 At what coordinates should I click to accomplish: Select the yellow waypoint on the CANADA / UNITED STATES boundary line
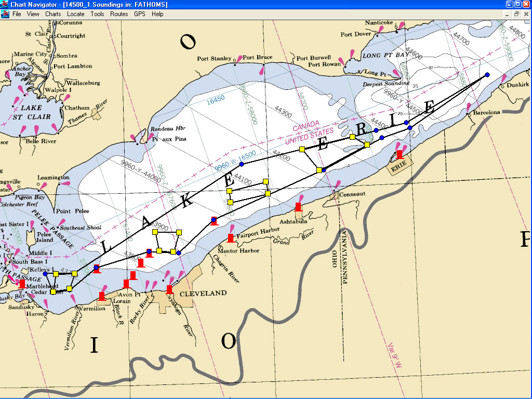(x=302, y=149)
